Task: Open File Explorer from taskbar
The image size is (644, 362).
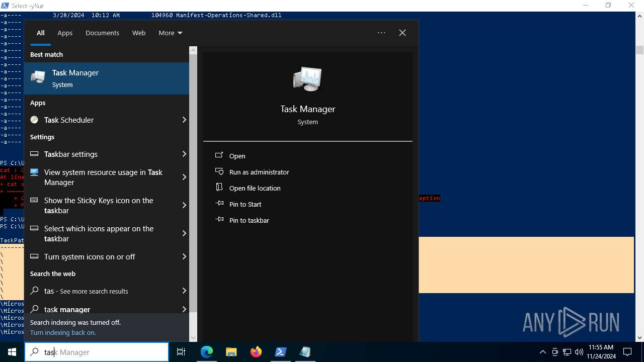Action: [x=231, y=352]
